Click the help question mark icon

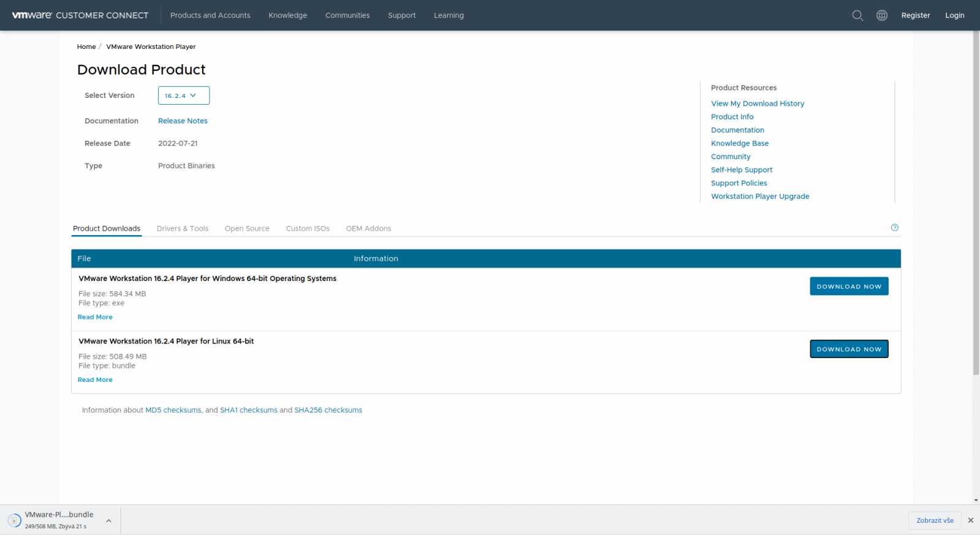coord(895,228)
